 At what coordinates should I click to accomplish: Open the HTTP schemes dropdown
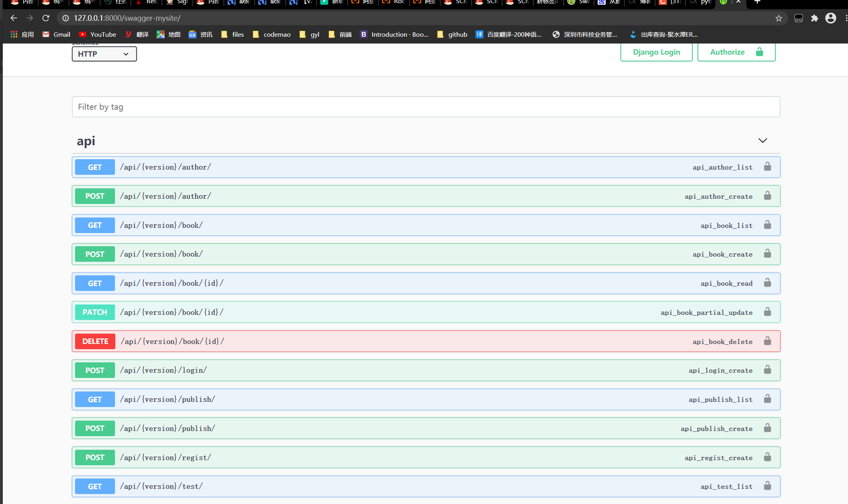click(x=104, y=54)
